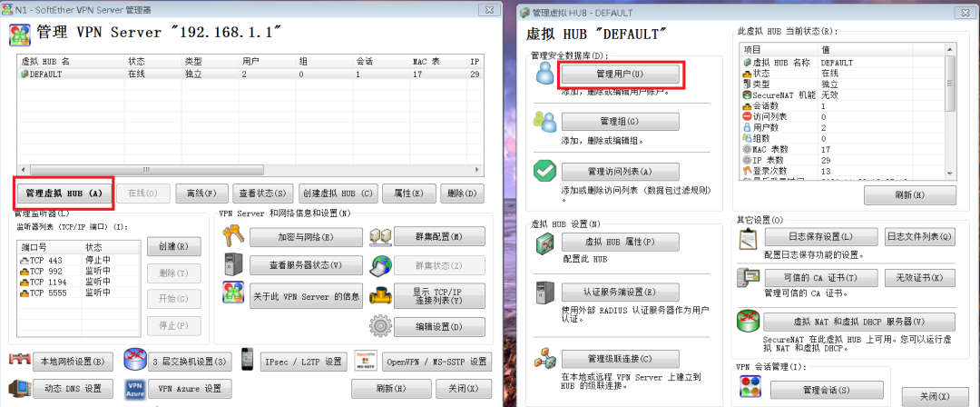The width and height of the screenshot is (980, 407).
Task: Open 查看服务器状态(V)
Action: (307, 265)
